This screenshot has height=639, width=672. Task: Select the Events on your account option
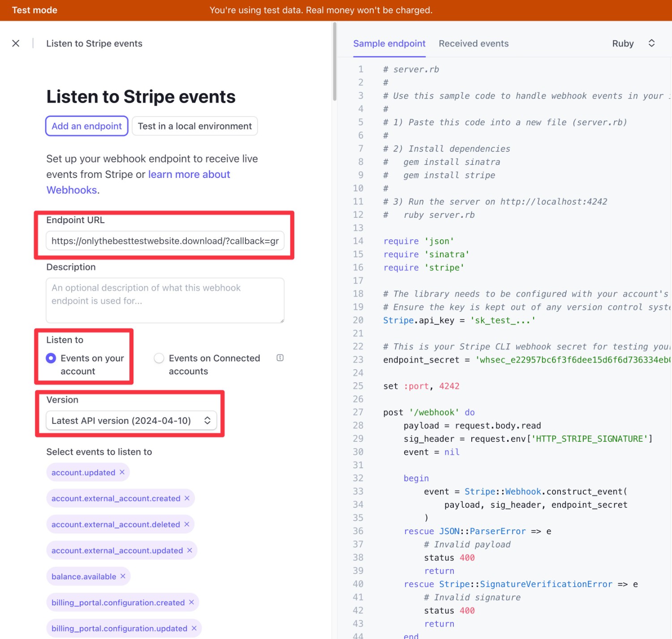[x=51, y=358]
